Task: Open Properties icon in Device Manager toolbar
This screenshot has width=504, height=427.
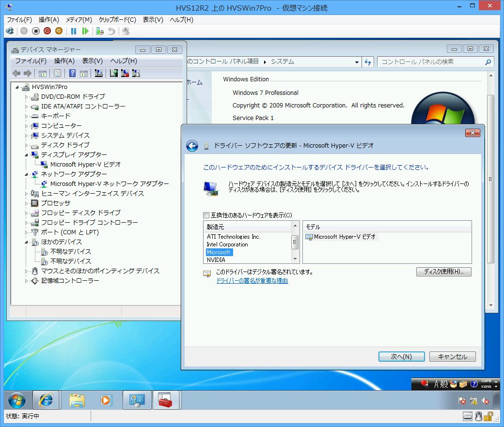Action: coord(58,74)
